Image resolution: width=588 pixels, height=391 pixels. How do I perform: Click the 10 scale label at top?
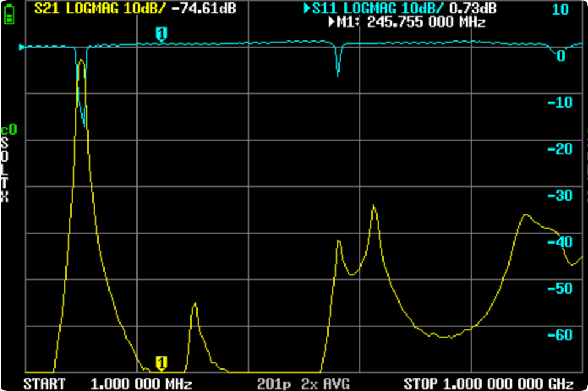click(x=560, y=10)
